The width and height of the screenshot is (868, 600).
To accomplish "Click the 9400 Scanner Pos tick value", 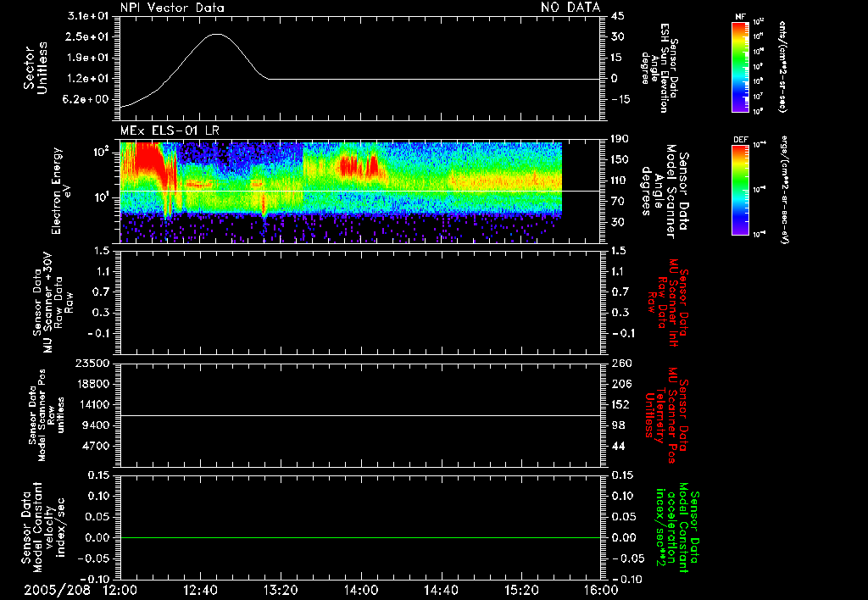I will (x=95, y=425).
